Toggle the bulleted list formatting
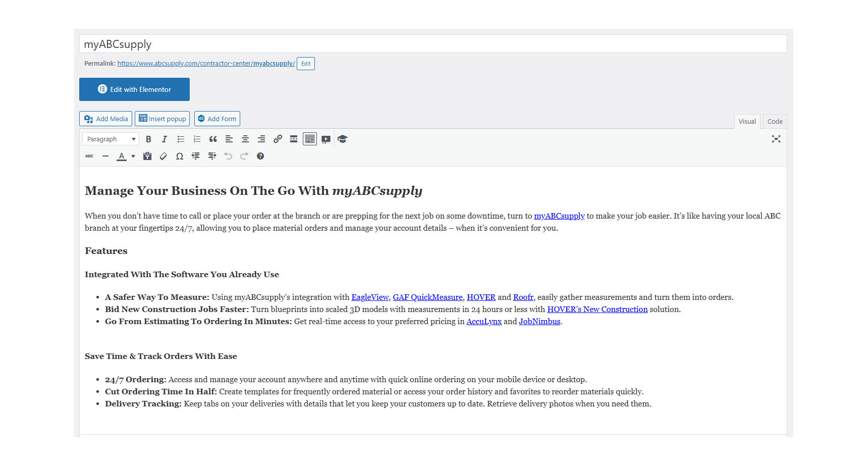This screenshot has height=466, width=868. 181,139
